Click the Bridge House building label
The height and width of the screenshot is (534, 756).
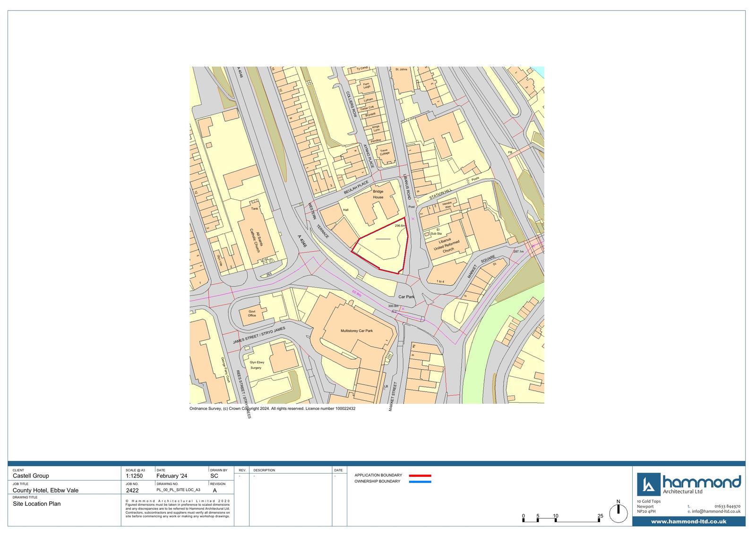point(378,194)
